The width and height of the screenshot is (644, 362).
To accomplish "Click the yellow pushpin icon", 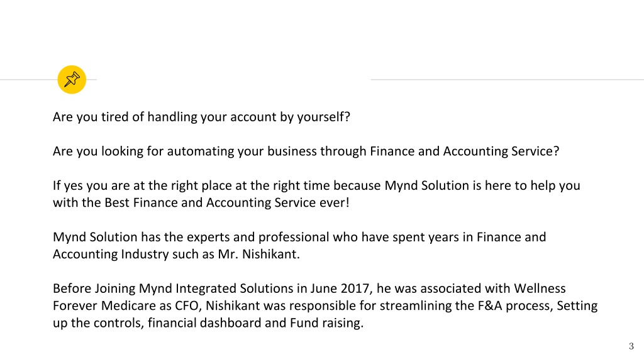I will tap(72, 80).
